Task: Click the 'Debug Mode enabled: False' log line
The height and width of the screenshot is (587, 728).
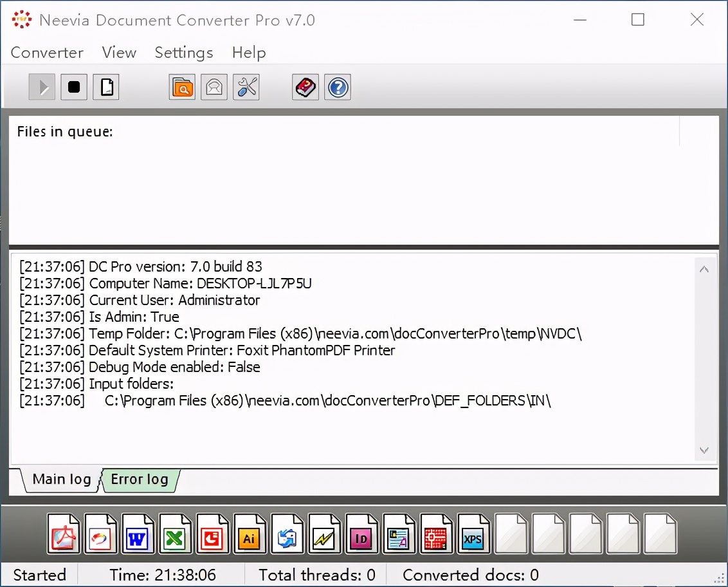Action: point(140,367)
